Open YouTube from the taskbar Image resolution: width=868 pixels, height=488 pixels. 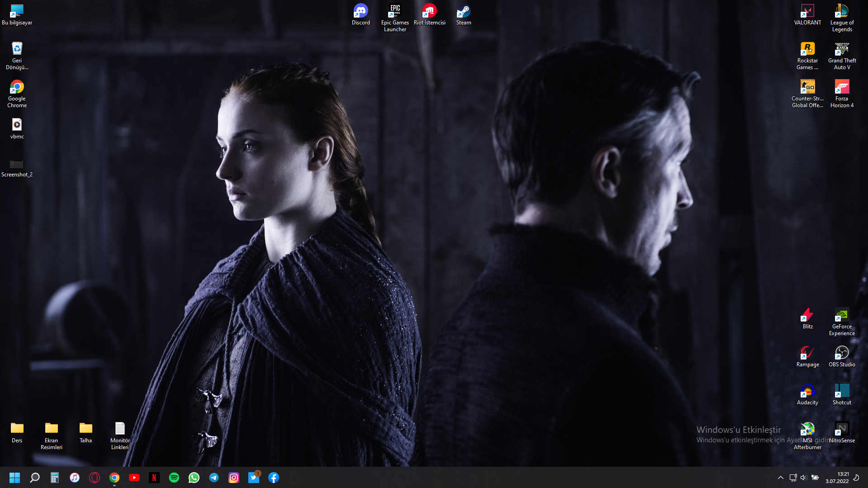coord(134,478)
